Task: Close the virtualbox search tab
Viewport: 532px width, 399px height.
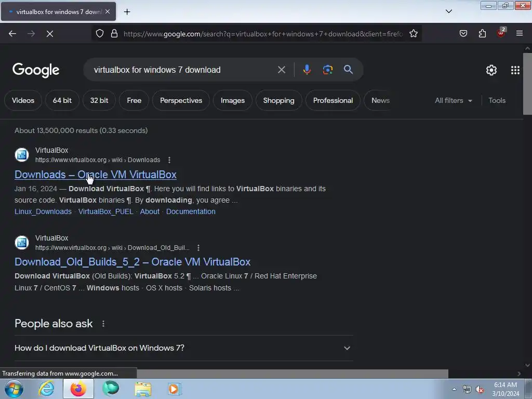Action: [x=108, y=11]
